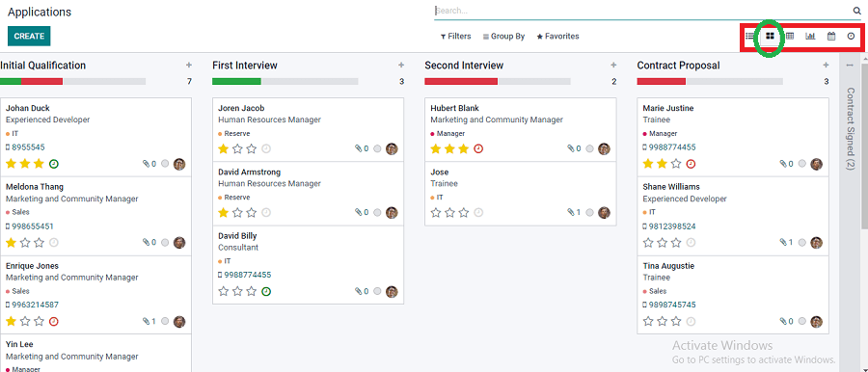Click the search magnifier icon
Viewport: 868px width, 372px height.
click(857, 11)
